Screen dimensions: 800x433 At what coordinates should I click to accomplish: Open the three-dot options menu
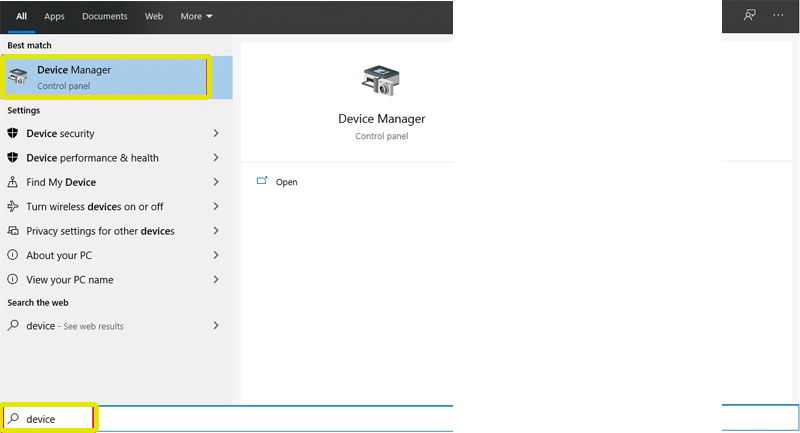click(778, 15)
